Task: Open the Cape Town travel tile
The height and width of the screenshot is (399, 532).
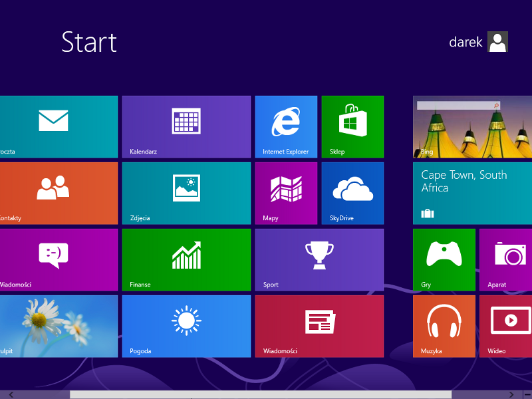Action: click(x=472, y=193)
